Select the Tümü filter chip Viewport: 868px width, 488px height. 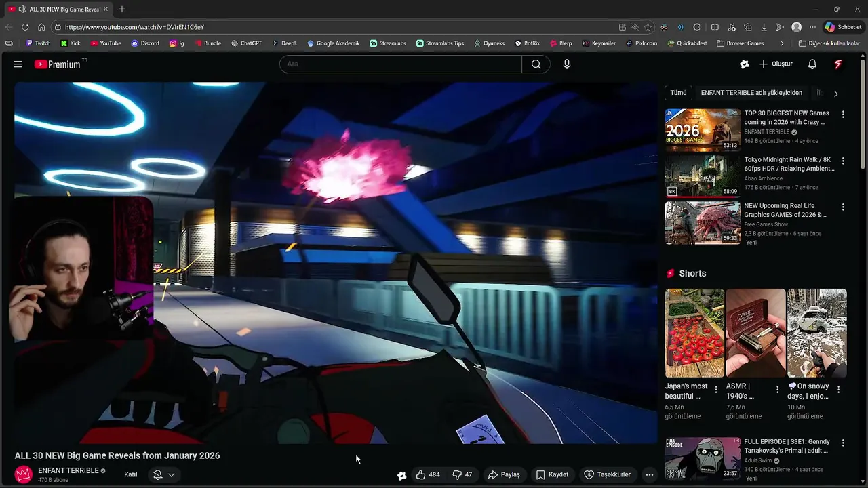678,93
